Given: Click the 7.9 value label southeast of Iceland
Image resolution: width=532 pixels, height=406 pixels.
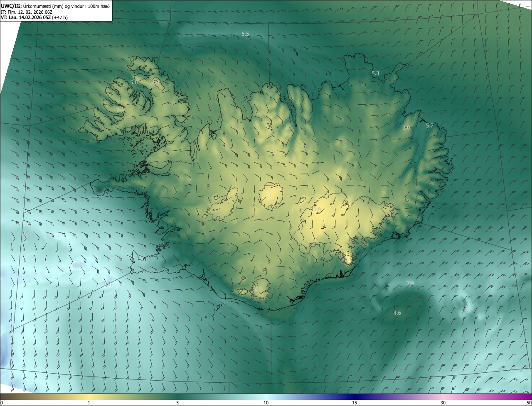Looking at the screenshot, I should pyautogui.click(x=410, y=284).
